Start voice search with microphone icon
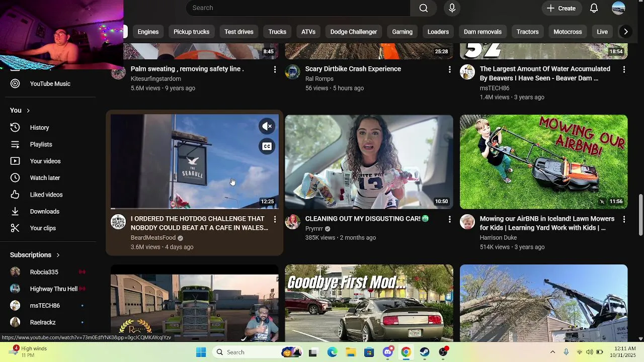 [x=452, y=8]
